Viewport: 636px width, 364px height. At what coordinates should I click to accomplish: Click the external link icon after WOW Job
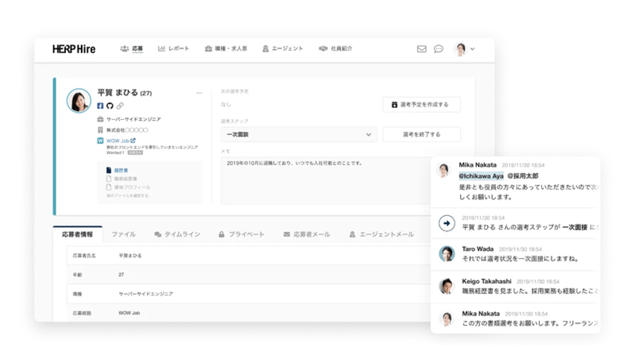pyautogui.click(x=133, y=140)
